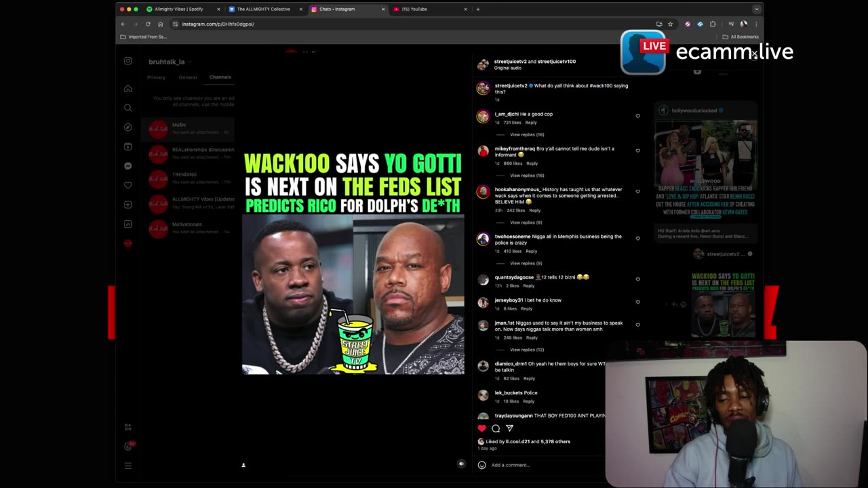Switch to General inbox tab
This screenshot has width=868, height=488.
click(x=188, y=77)
